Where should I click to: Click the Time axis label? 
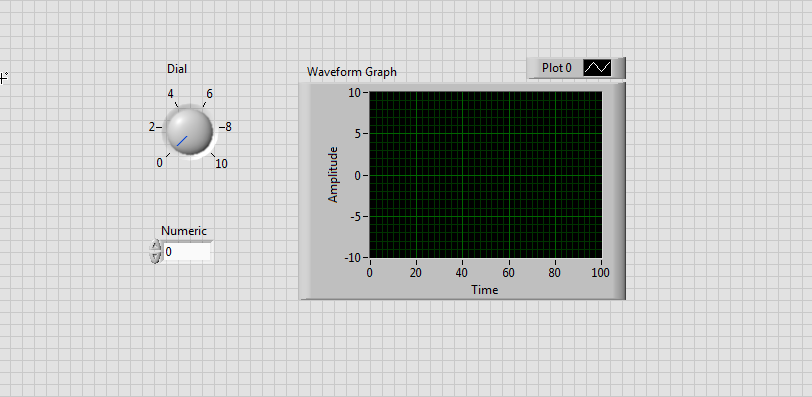(x=485, y=290)
